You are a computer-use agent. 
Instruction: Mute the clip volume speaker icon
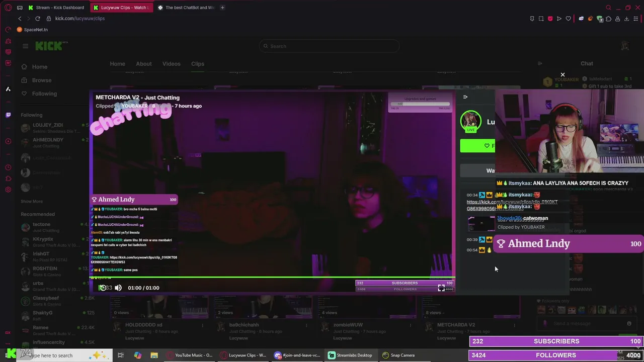(118, 288)
